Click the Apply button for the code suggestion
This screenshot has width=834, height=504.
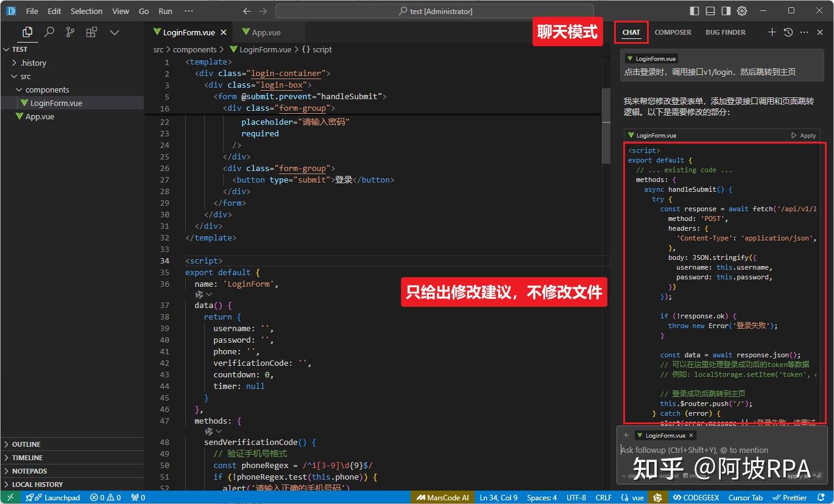(804, 135)
